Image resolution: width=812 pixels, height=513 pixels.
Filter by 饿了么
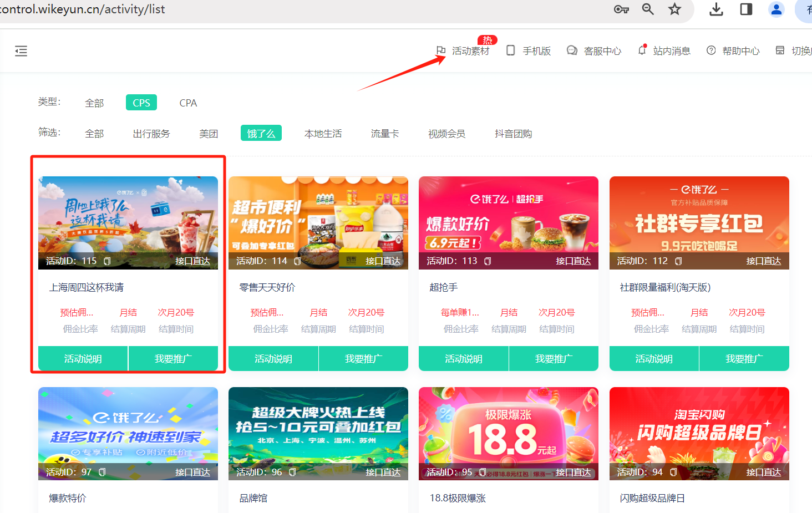(261, 133)
